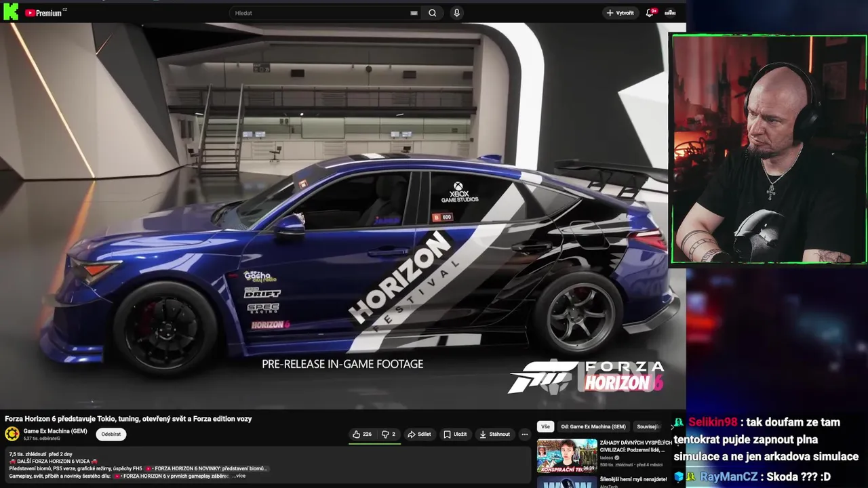Open the ZÁHADY DÁVNÝCH VYSPĚLÝCH CIVILIZACÍ title

click(636, 446)
